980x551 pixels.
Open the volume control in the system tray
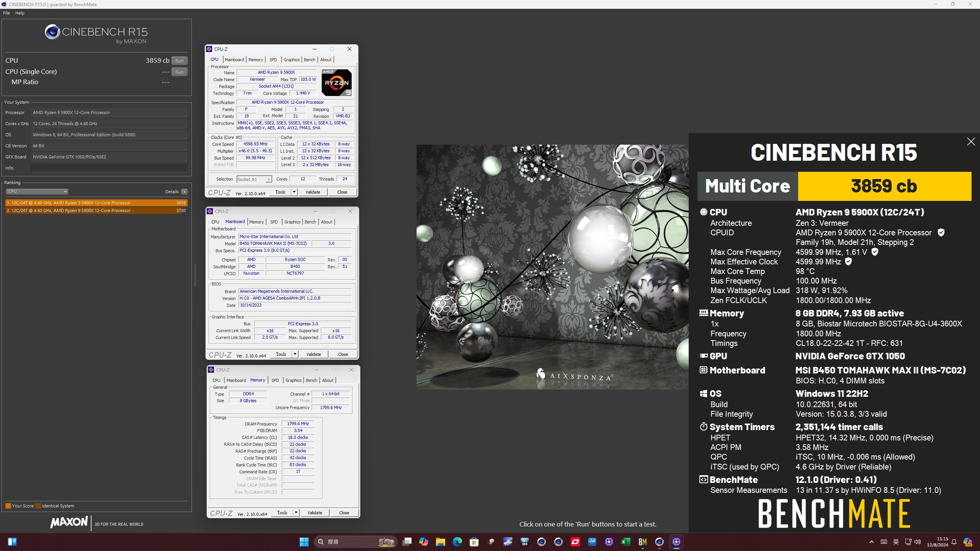(918, 542)
